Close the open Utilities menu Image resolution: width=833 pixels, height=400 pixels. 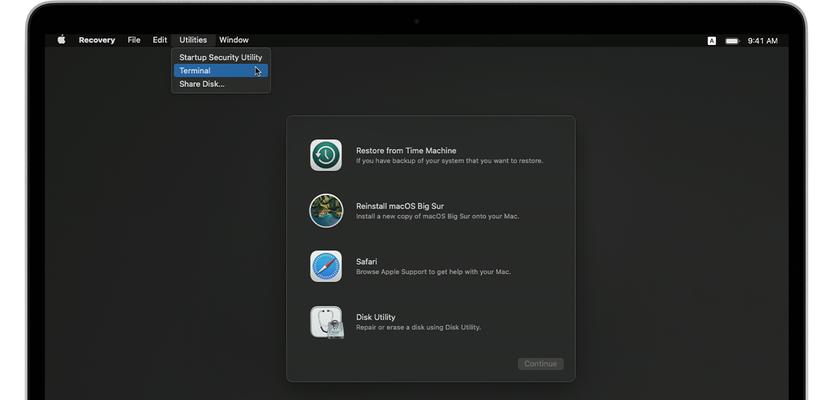(x=193, y=40)
